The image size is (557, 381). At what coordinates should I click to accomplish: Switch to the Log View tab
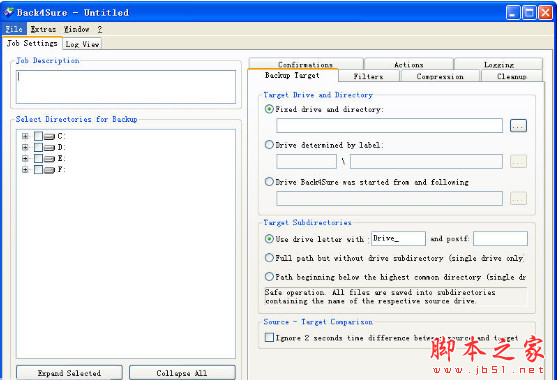click(82, 44)
